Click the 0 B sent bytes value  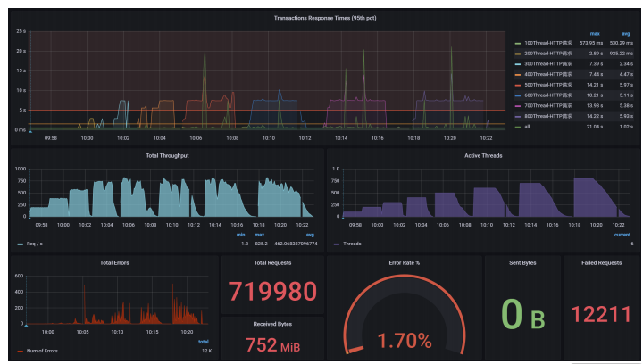coord(522,315)
